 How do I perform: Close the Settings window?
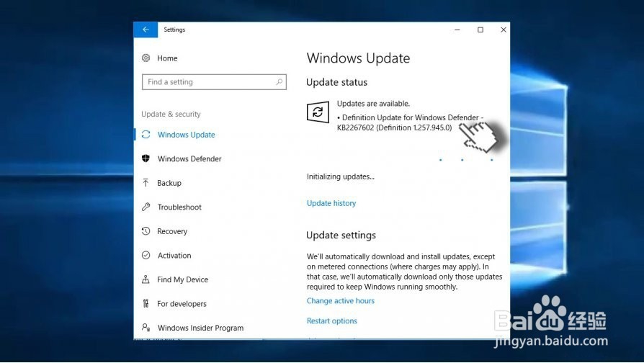point(503,30)
